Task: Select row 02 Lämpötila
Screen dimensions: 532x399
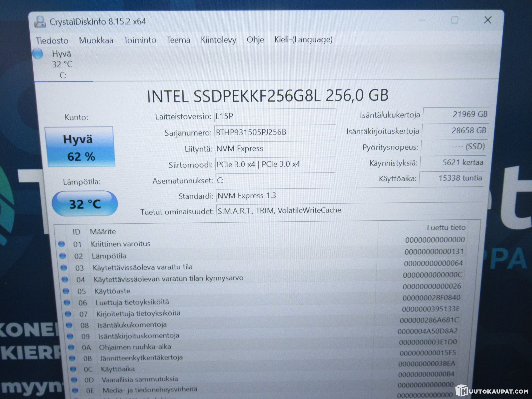Action: [x=262, y=254]
